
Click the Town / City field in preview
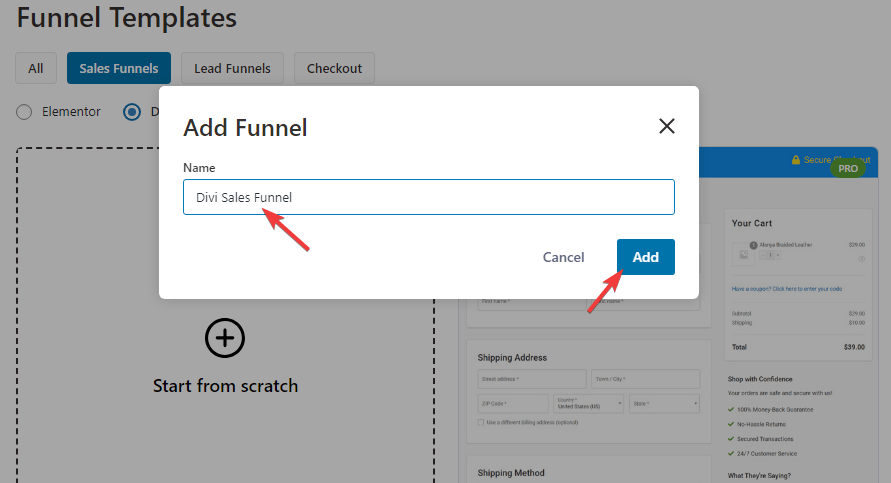646,379
